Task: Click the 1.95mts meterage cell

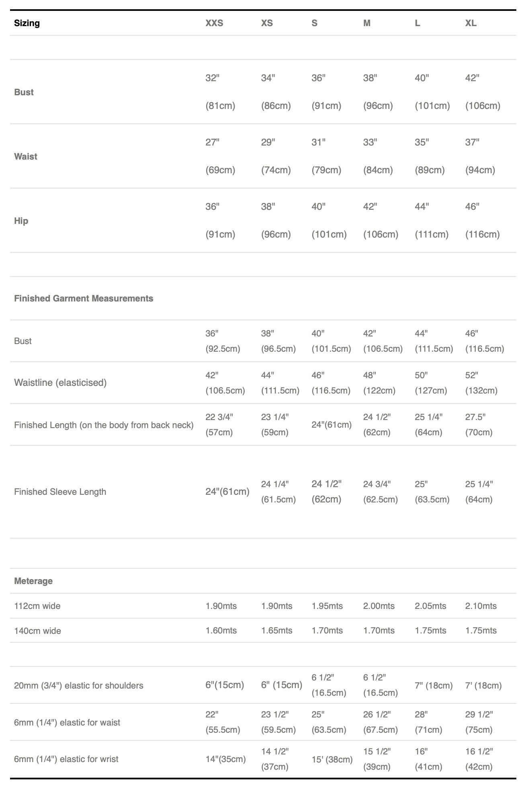Action: pyautogui.click(x=327, y=606)
